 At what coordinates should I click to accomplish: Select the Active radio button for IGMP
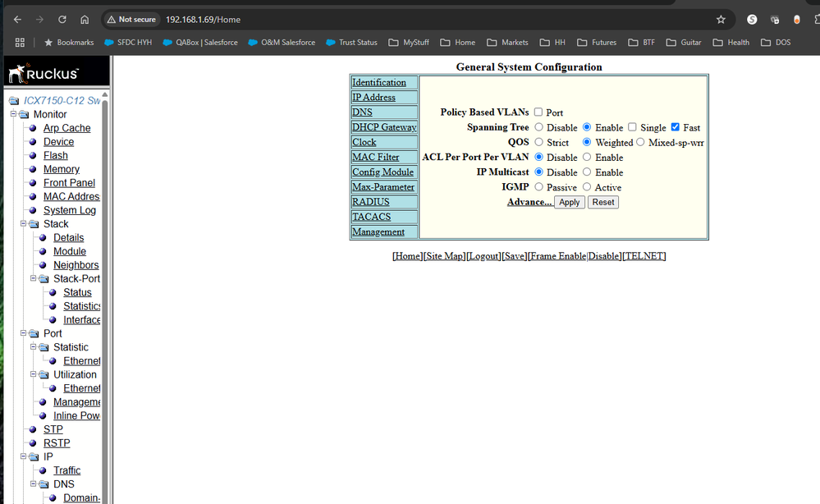[x=586, y=187]
